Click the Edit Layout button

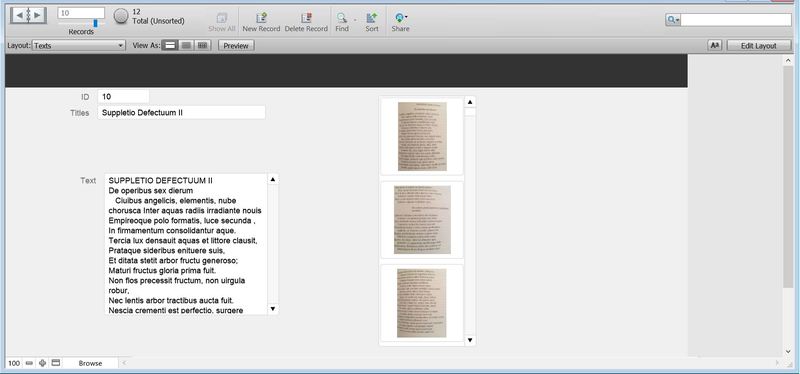(x=759, y=45)
